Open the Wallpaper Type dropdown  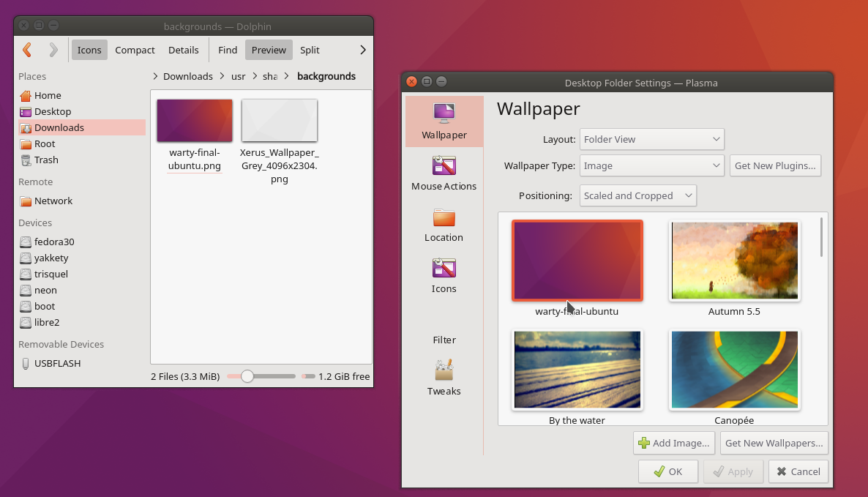[651, 165]
